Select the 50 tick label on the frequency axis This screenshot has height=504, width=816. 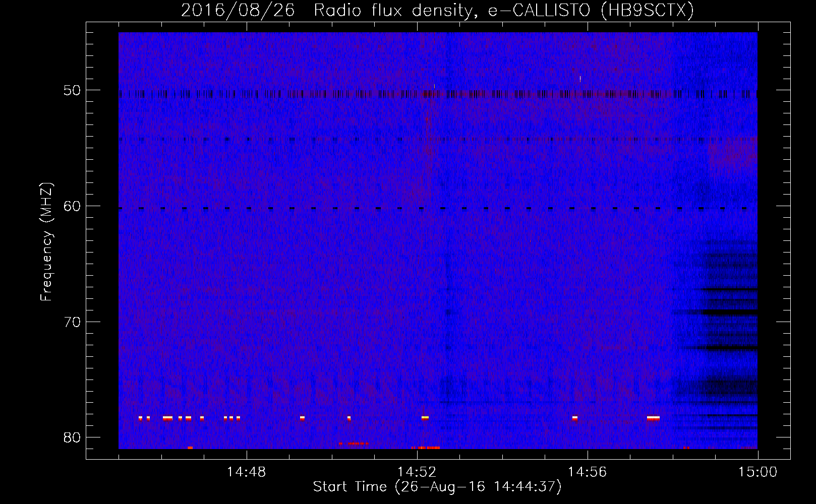coord(73,90)
